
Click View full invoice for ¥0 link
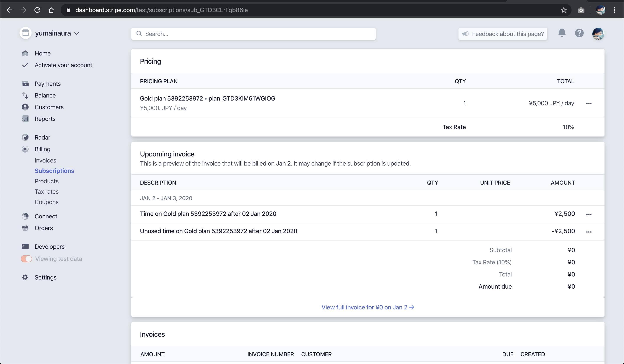(x=367, y=307)
